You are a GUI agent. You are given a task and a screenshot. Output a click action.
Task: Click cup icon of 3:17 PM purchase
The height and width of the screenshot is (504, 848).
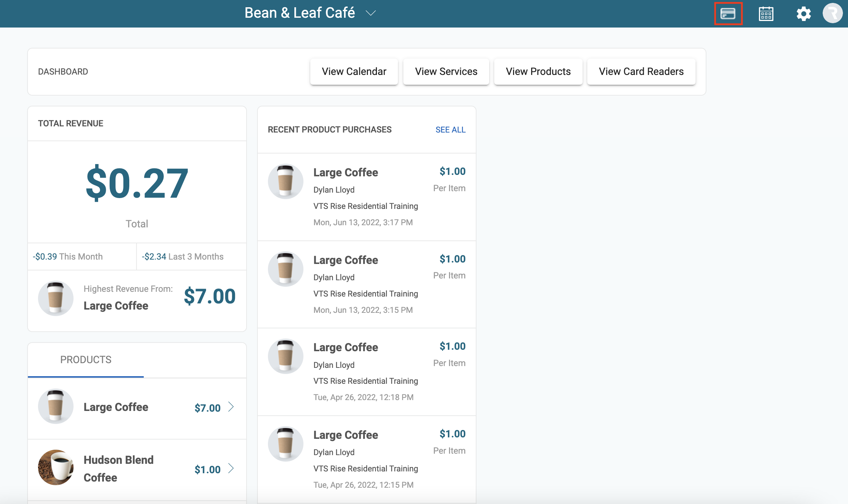pos(285,181)
